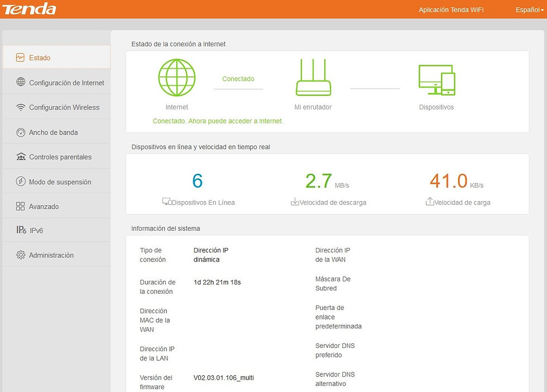Click the gear icon for Administración
Viewport: 547px width, 392px height.
click(21, 255)
